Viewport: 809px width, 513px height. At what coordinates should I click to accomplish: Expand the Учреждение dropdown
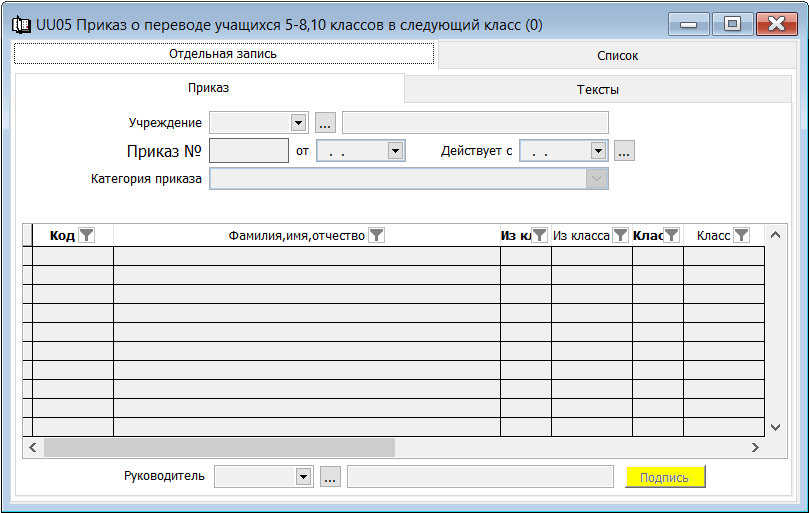(x=298, y=123)
